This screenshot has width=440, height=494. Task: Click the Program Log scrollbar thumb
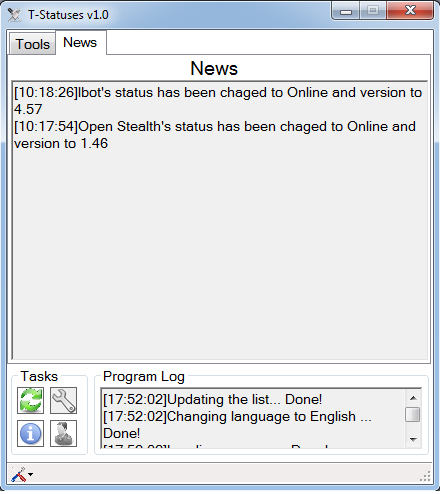413,415
